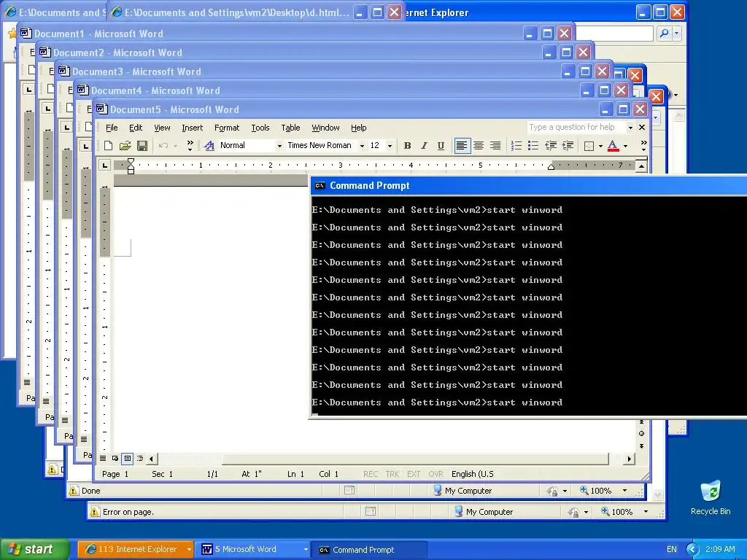Click the Increase Indent icon
The height and width of the screenshot is (560, 747).
coord(568,146)
